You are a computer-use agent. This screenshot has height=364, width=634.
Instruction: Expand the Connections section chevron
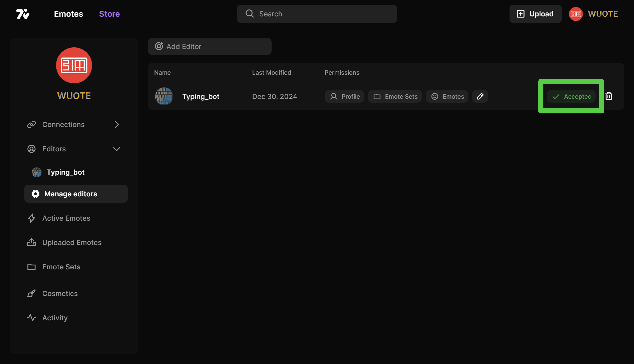pos(116,125)
